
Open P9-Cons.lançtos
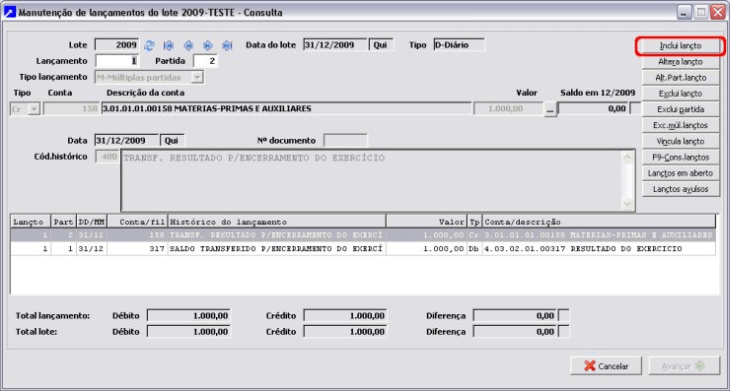point(680,157)
